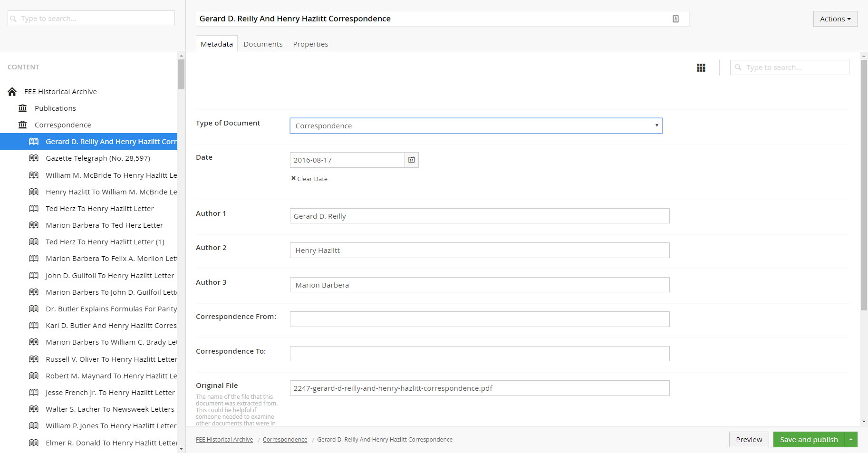Screen dimensions: 868x453
Task: Open the date picker calendar icon
Action: click(411, 160)
